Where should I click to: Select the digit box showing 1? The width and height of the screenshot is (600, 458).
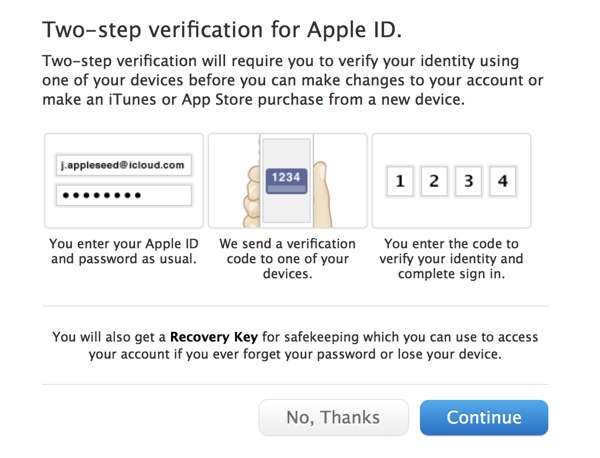pos(400,182)
